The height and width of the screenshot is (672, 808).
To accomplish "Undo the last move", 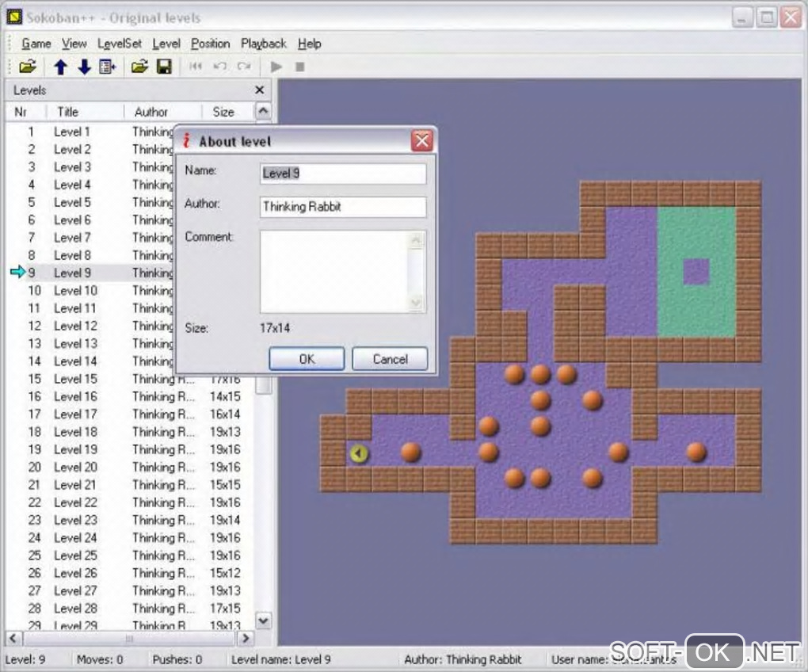I will pos(220,67).
